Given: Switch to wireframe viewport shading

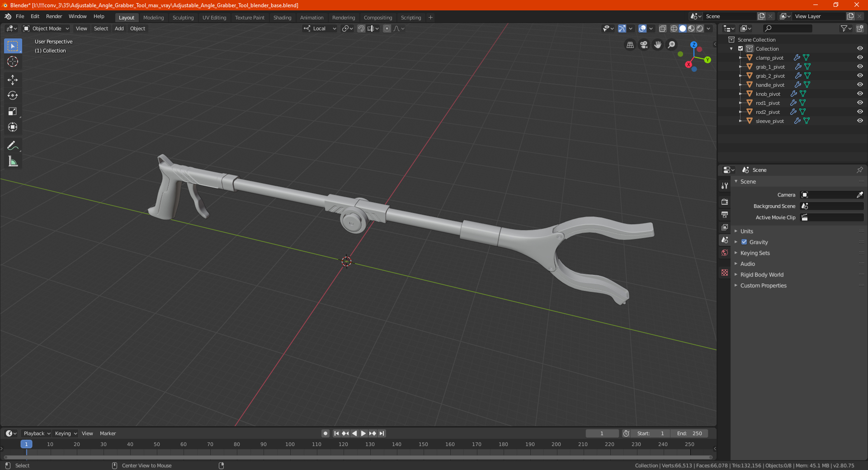Looking at the screenshot, I should [674, 28].
